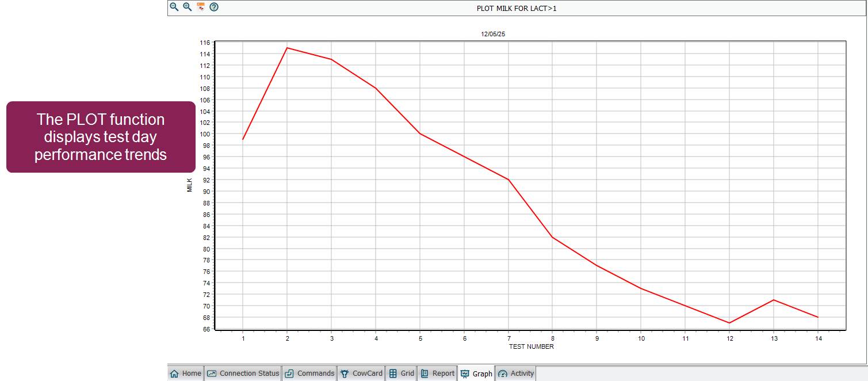Viewport: 868px width, 381px height.
Task: Click the lowest point at test 12
Action: (x=729, y=323)
